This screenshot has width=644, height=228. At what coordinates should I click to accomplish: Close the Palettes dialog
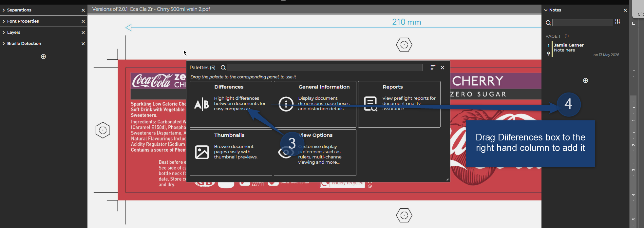(443, 68)
